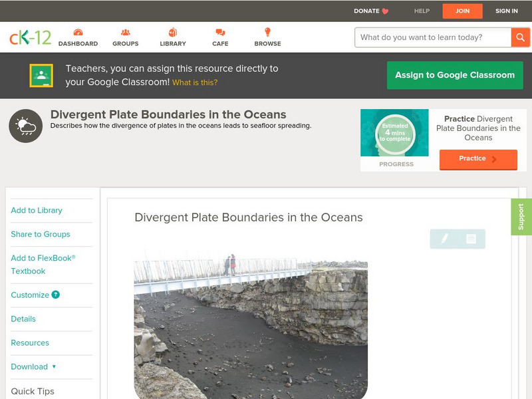532x399 pixels.
Task: Click Customize sidebar link
Action: click(30, 295)
